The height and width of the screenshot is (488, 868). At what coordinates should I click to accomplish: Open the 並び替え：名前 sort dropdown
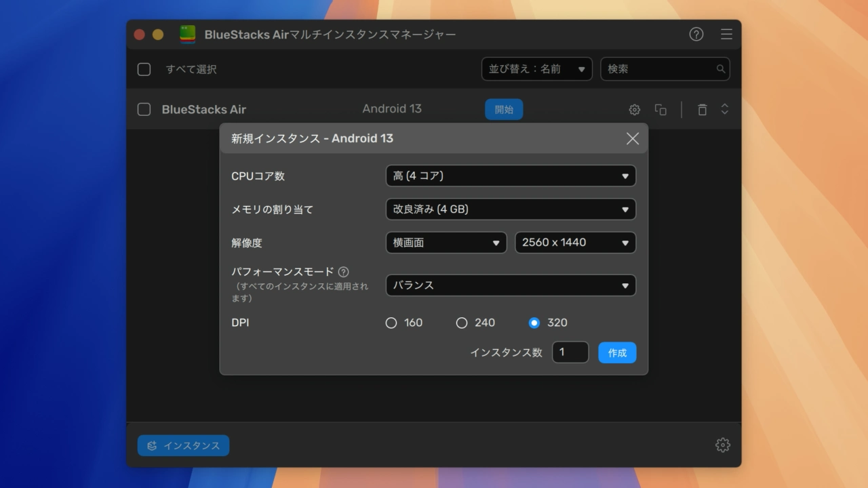(536, 69)
